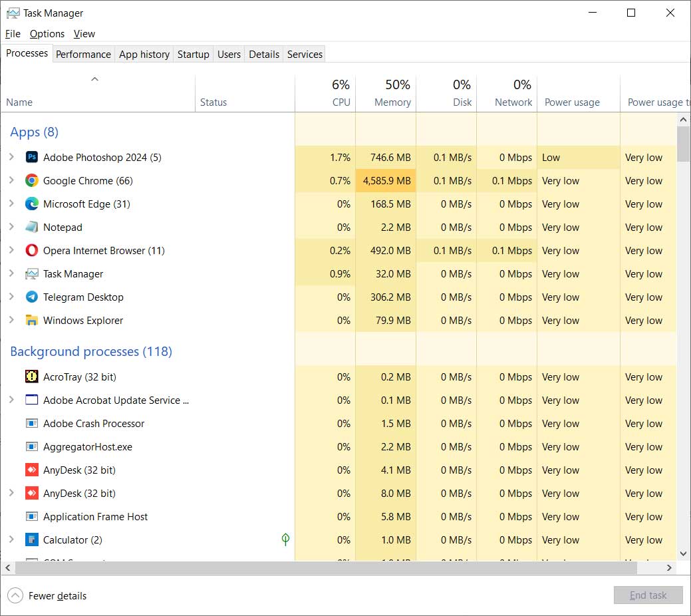Viewport: 691px width, 616px height.
Task: Open the Options menu
Action: tap(47, 33)
